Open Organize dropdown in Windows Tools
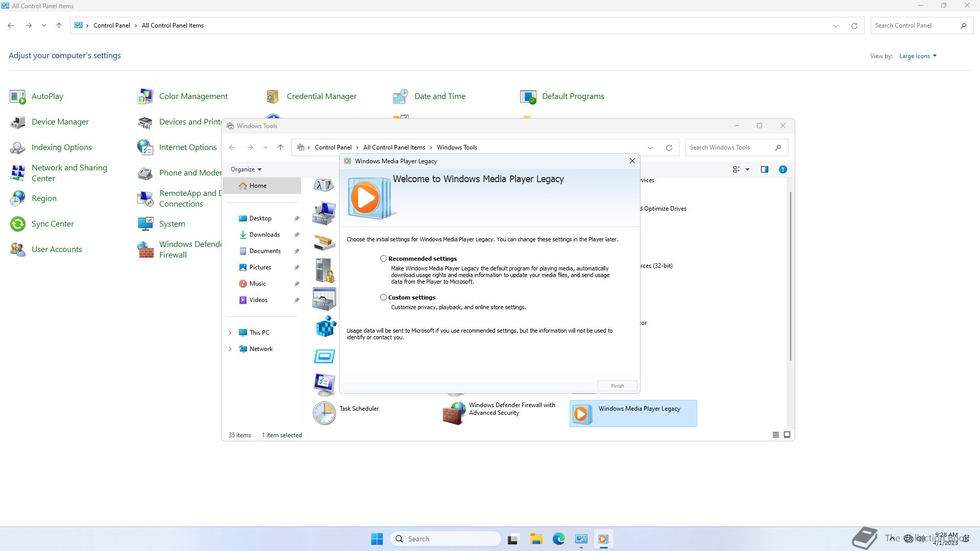 [246, 169]
